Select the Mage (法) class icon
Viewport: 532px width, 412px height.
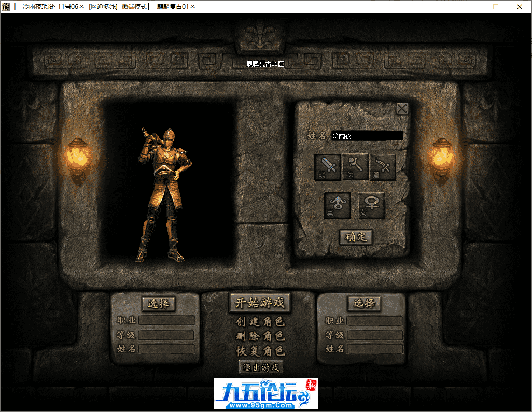355,167
